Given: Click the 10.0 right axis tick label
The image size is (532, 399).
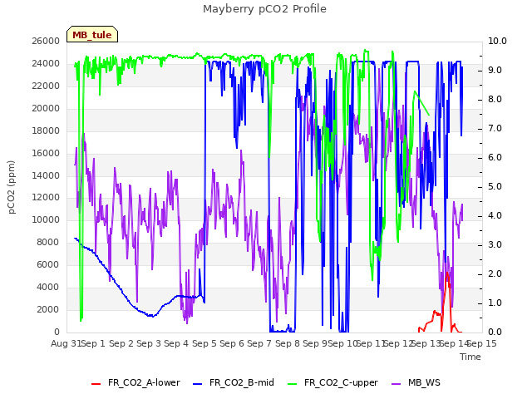Looking at the screenshot, I should pyautogui.click(x=497, y=41).
